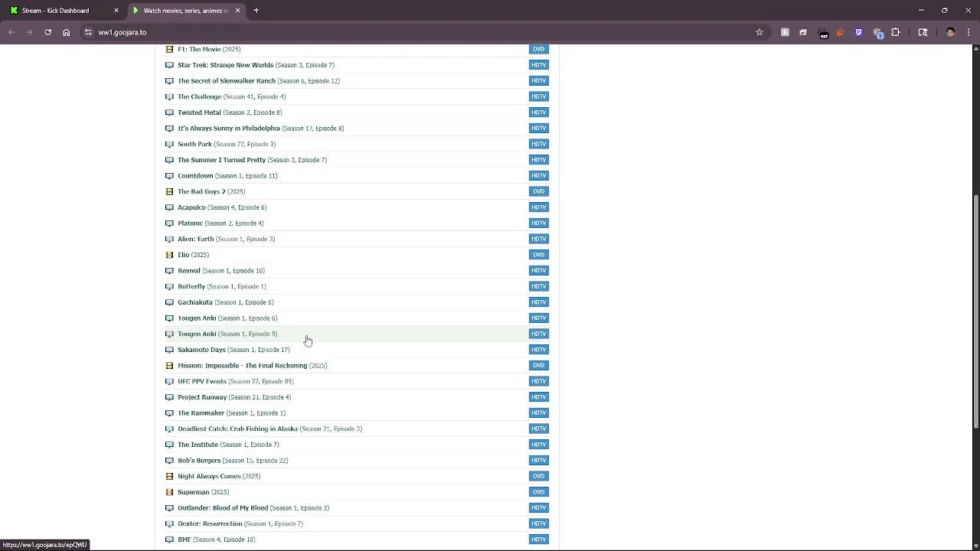Screen dimensions: 980x551
Task: Go to the browser home page
Action: pos(67,32)
